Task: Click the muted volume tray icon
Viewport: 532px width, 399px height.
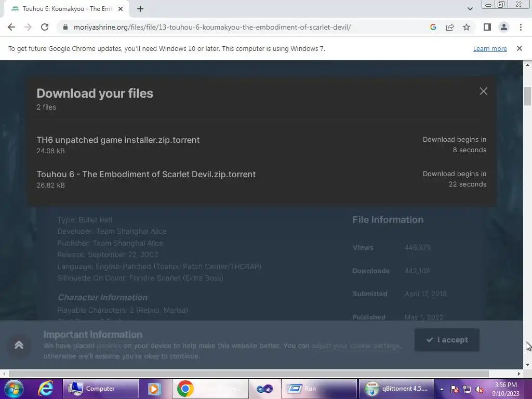Action: click(x=480, y=389)
